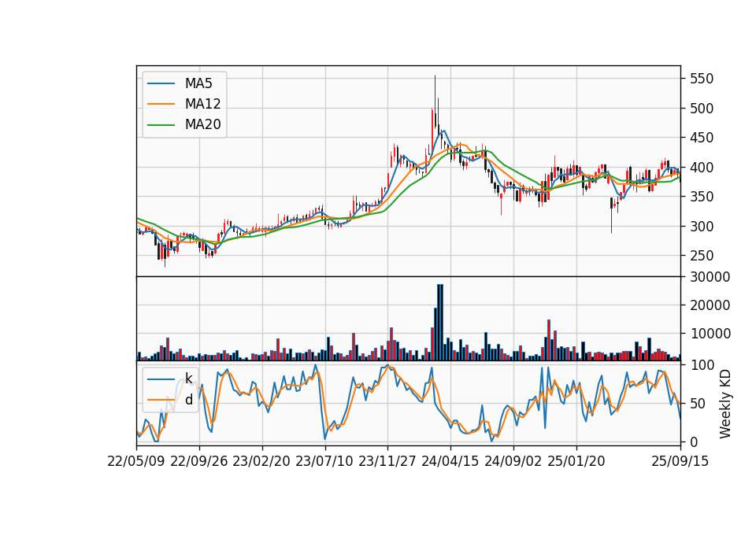756x543 pixels.
Task: Click the 250 price axis label
Action: 702,256
